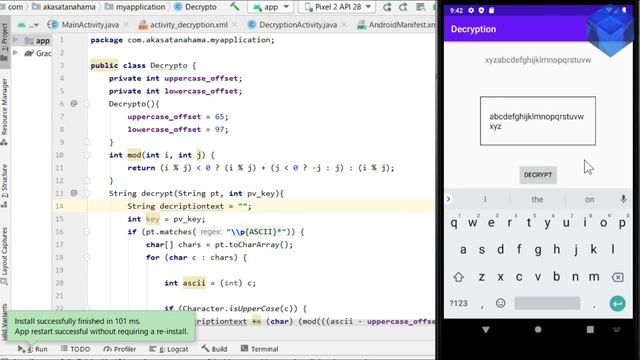Tap the q key on emulator keyboard
Screen dimensions: 640x360
[454, 223]
